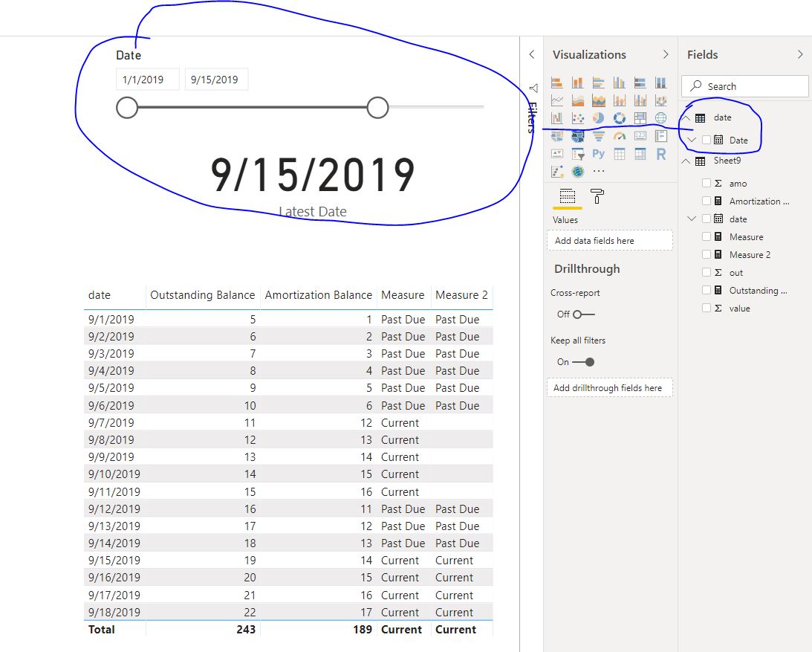Check the Measure field checkbox
This screenshot has height=652, width=812.
click(x=707, y=237)
